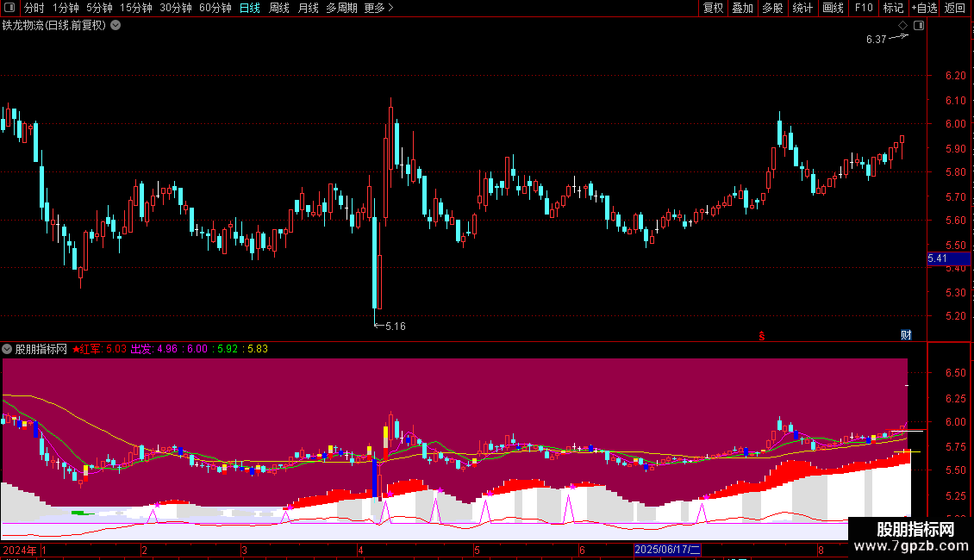Open the indicator panel dropdown icon
Screen dimensions: 974x560
tap(7, 349)
